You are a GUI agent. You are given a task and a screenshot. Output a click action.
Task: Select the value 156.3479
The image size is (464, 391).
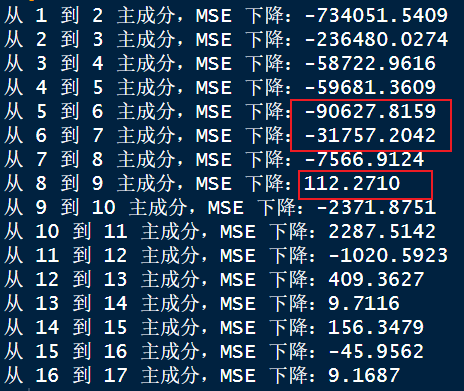point(376,327)
